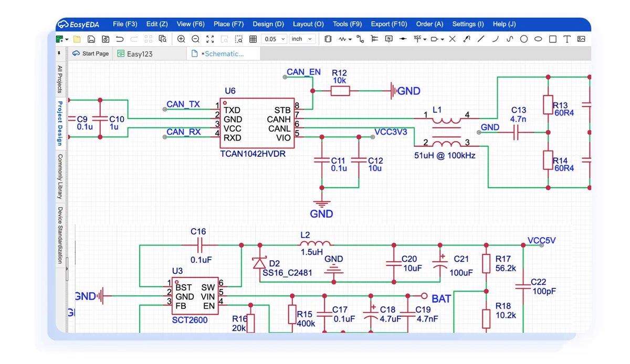Select the resistor symbol tool
Image resolution: width=630 pixels, height=364 pixels.
[x=343, y=39]
